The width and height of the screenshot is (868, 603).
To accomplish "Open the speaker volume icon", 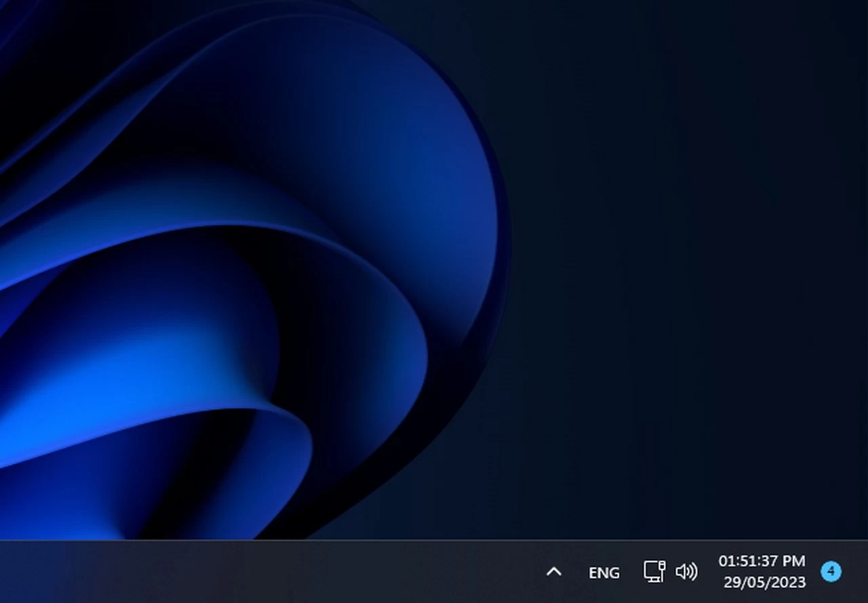I will tap(686, 572).
